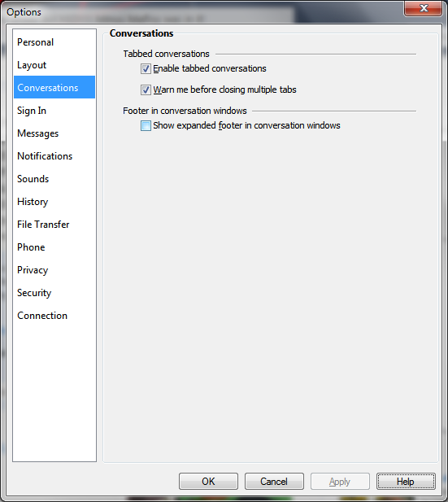The image size is (448, 502).
Task: Open Connection settings
Action: point(54,316)
